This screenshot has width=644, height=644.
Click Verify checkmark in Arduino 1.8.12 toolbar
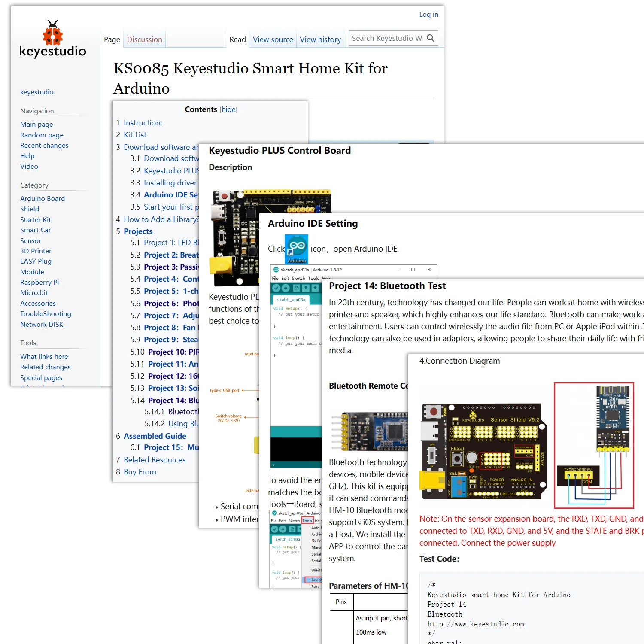tap(276, 288)
